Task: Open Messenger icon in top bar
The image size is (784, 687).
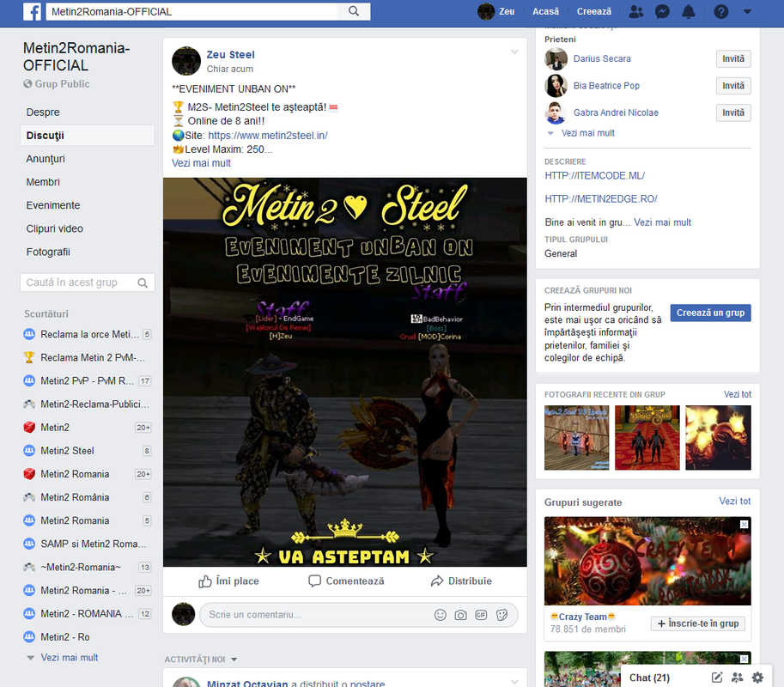Action: tap(663, 11)
